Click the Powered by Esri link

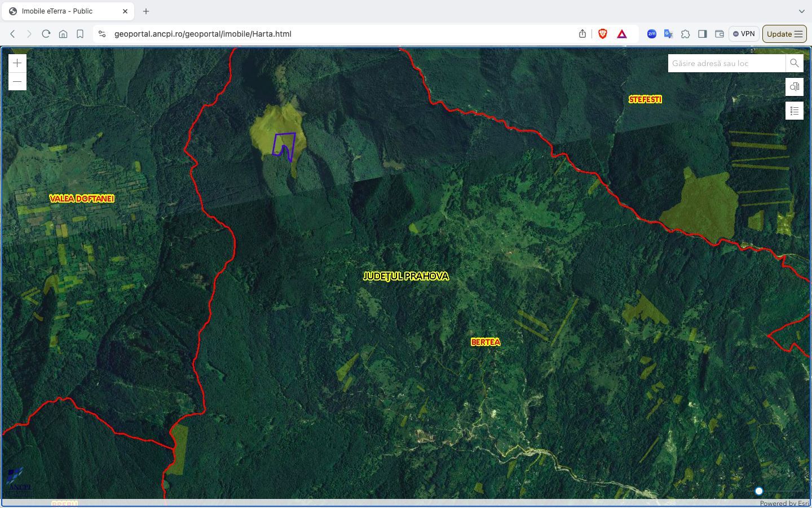click(784, 503)
